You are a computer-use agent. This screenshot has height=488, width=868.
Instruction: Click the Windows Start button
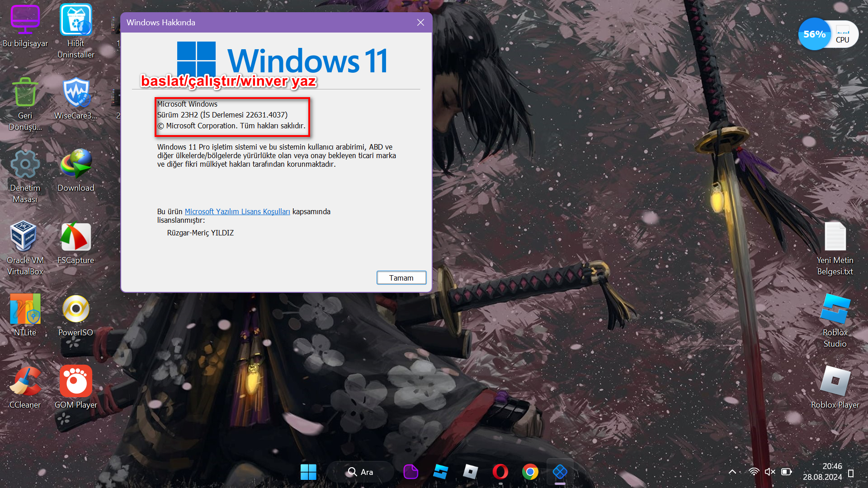tap(308, 472)
